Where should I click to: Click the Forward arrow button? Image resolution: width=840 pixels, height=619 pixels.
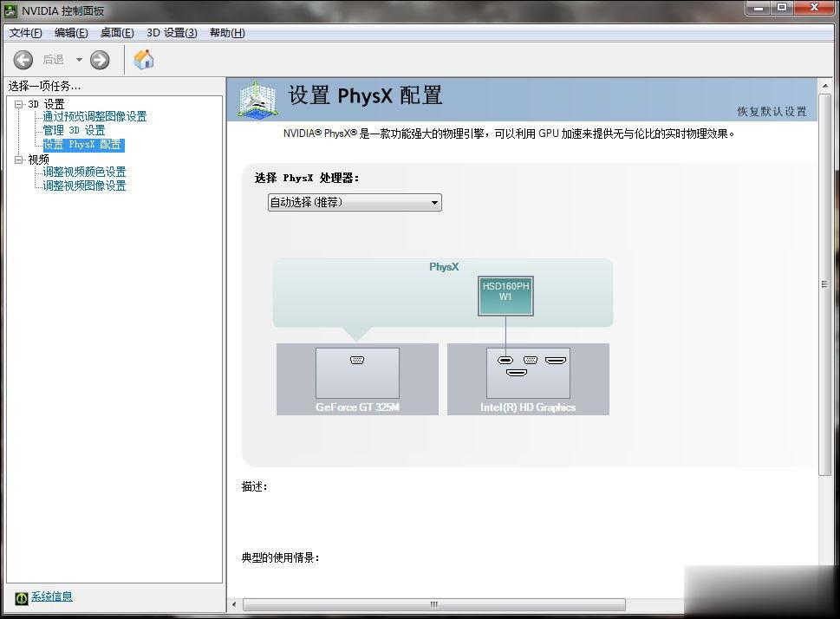coord(100,60)
